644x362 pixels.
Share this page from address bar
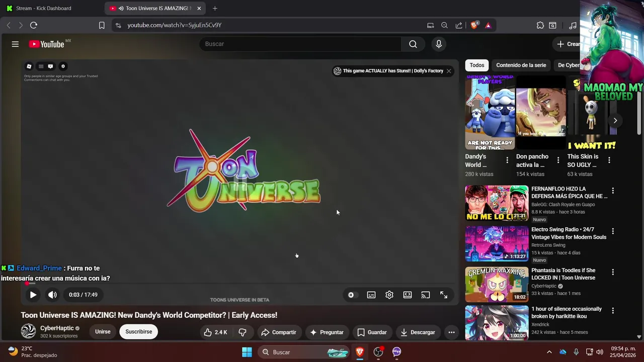(459, 25)
